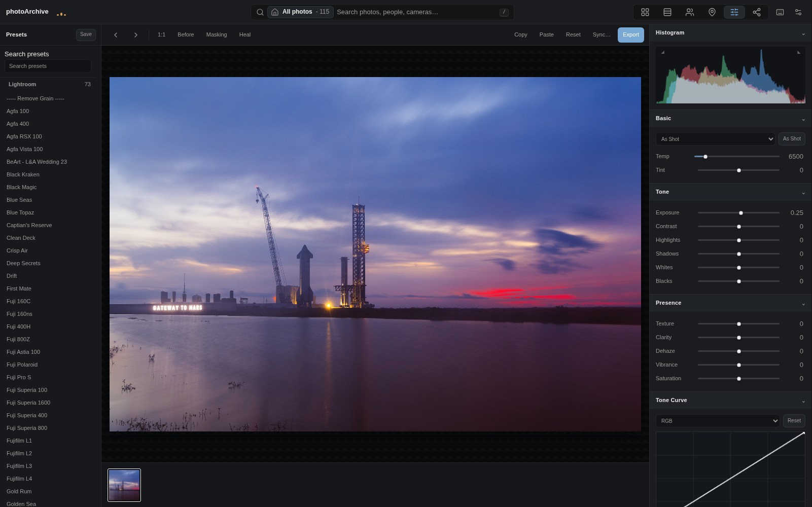The height and width of the screenshot is (507, 812).
Task: Adjust the Tint slider
Action: pos(738,170)
